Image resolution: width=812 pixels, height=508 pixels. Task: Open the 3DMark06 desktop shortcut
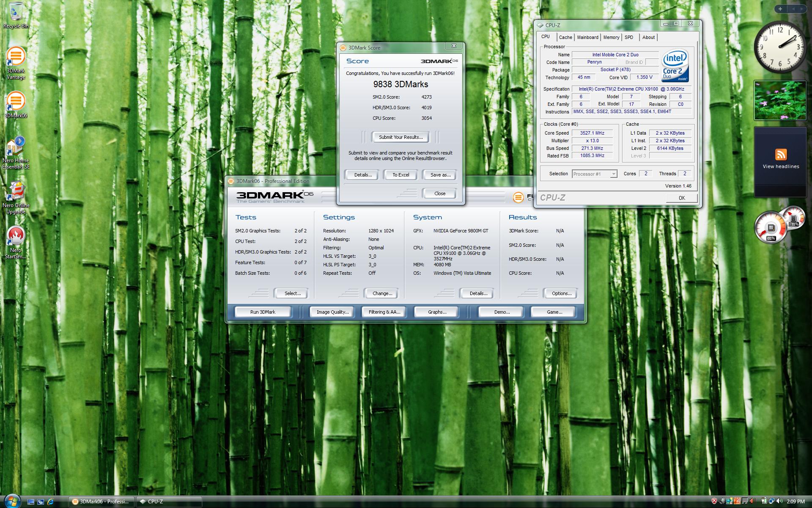pyautogui.click(x=16, y=105)
